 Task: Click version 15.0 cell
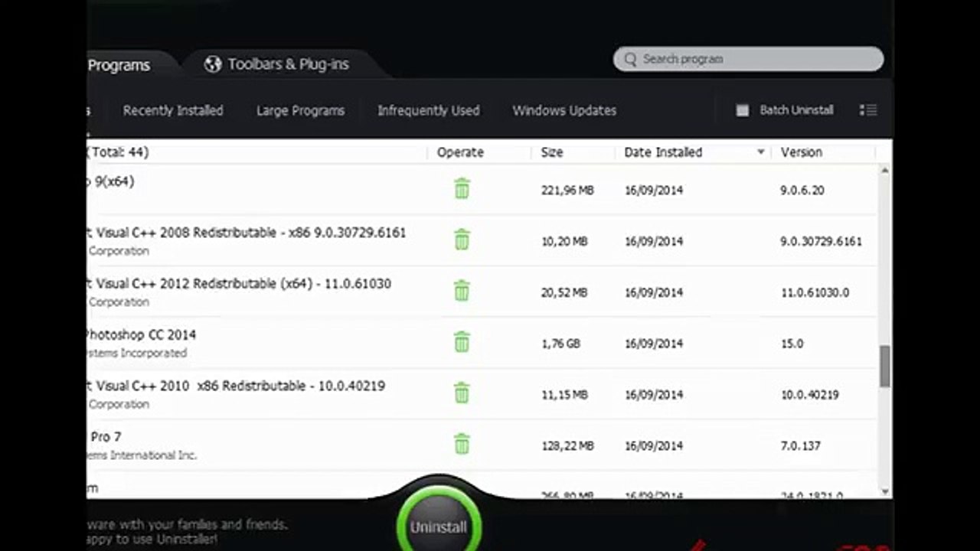point(792,344)
